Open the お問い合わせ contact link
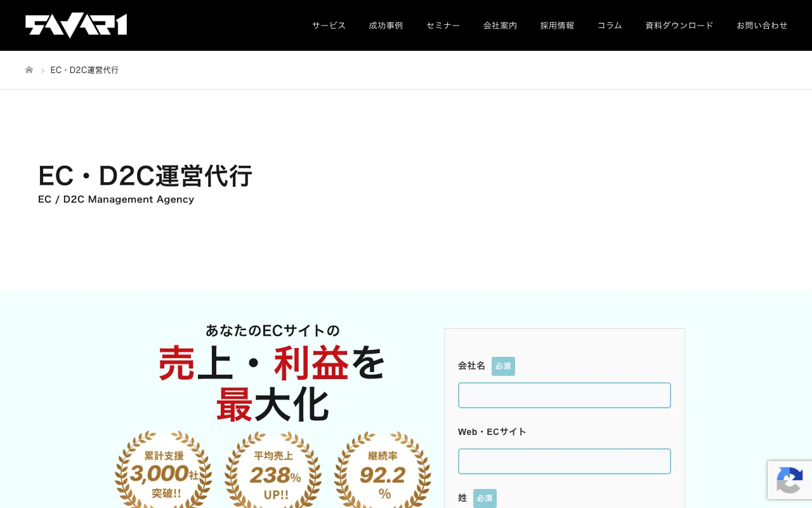 tap(762, 25)
